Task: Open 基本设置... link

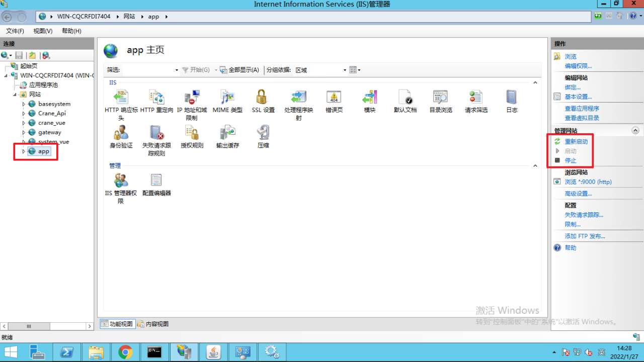Action: 578,97
